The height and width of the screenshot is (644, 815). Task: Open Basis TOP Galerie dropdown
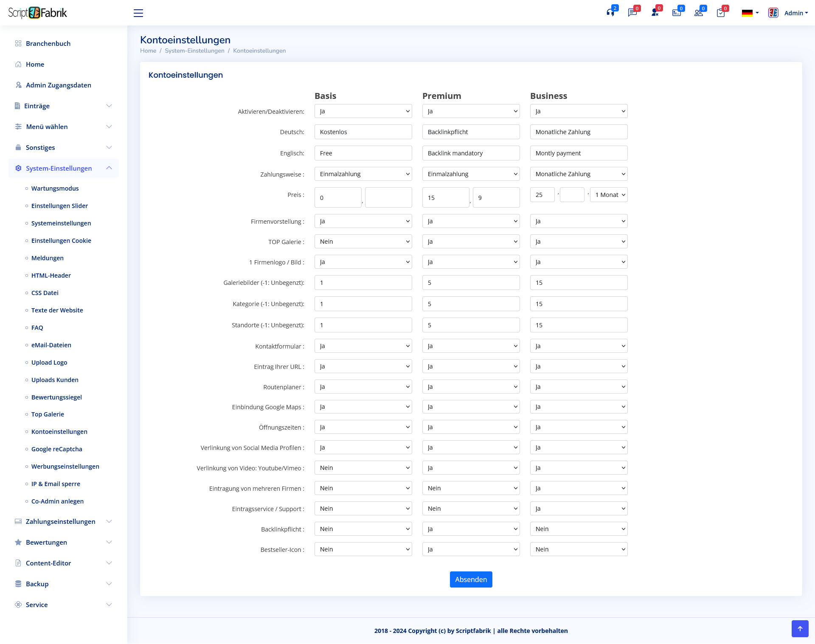[363, 242]
